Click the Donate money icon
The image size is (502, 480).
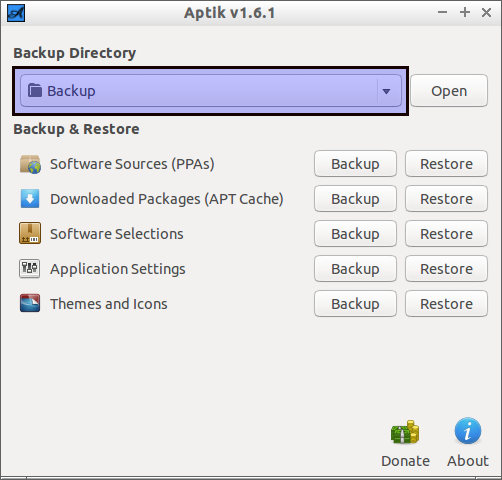(x=405, y=432)
